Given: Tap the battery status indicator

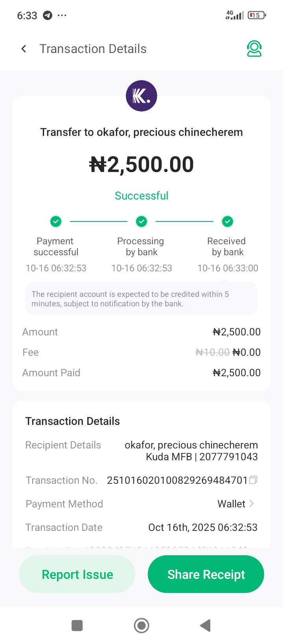Looking at the screenshot, I should tap(257, 16).
